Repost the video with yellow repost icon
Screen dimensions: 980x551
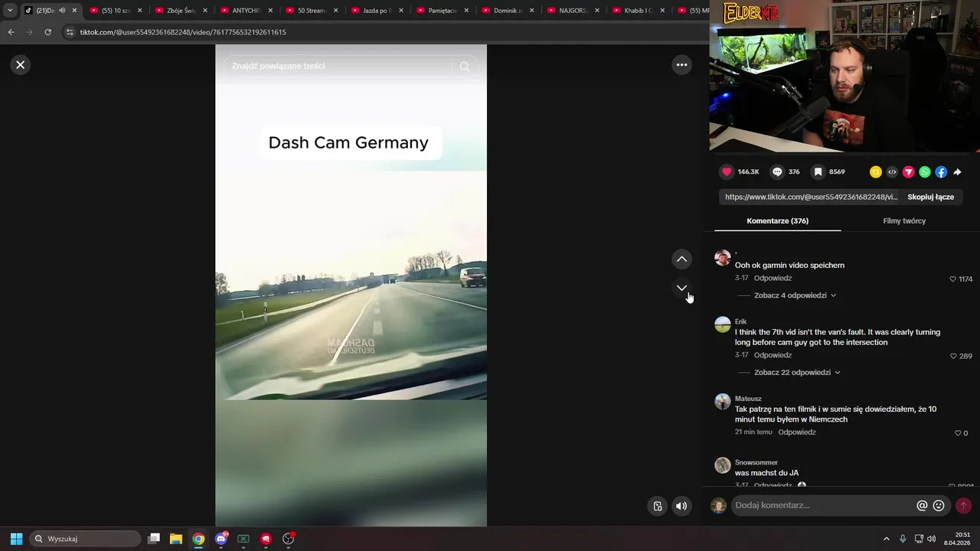[x=876, y=172]
